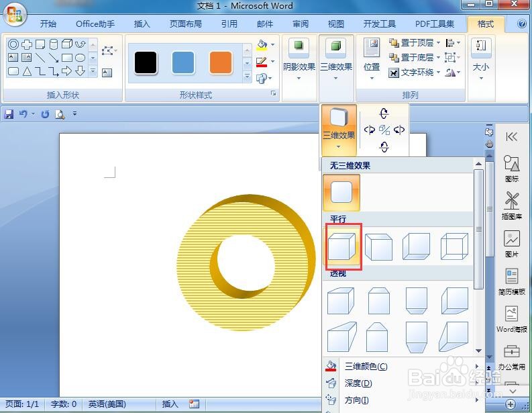Click the Shape Fill paint bucket
532x413 pixels.
click(x=262, y=45)
